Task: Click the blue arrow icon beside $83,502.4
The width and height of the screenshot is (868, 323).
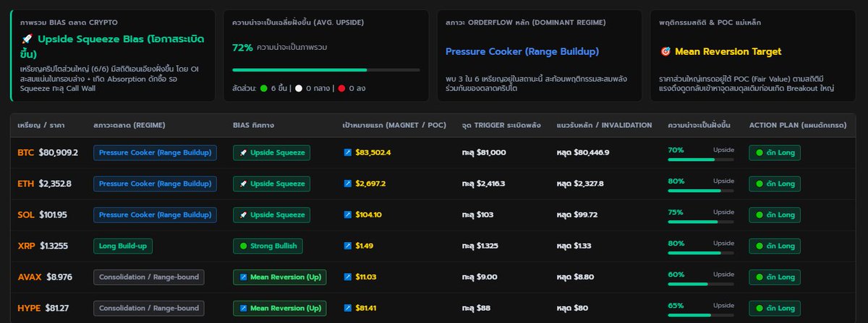Action: tap(348, 152)
